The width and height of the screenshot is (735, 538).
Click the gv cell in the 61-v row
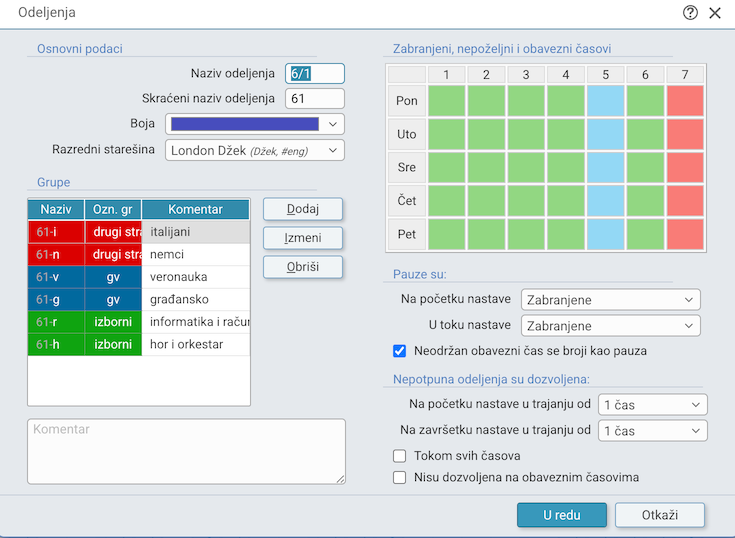tap(113, 277)
